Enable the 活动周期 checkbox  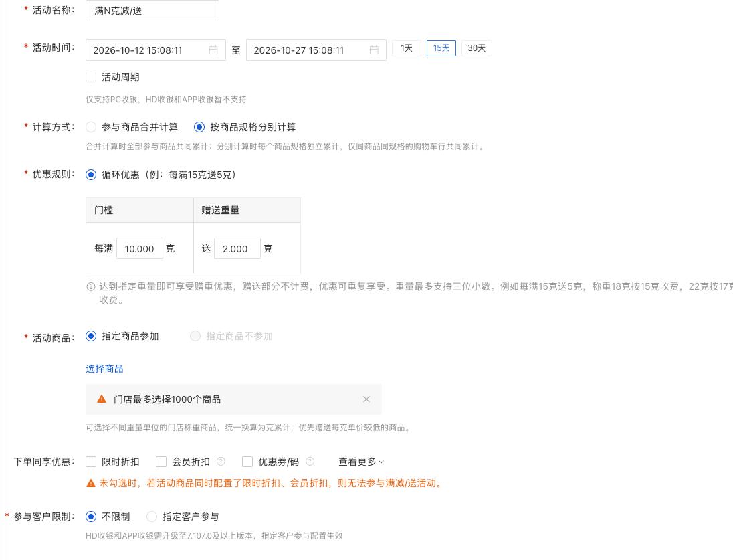click(x=91, y=77)
